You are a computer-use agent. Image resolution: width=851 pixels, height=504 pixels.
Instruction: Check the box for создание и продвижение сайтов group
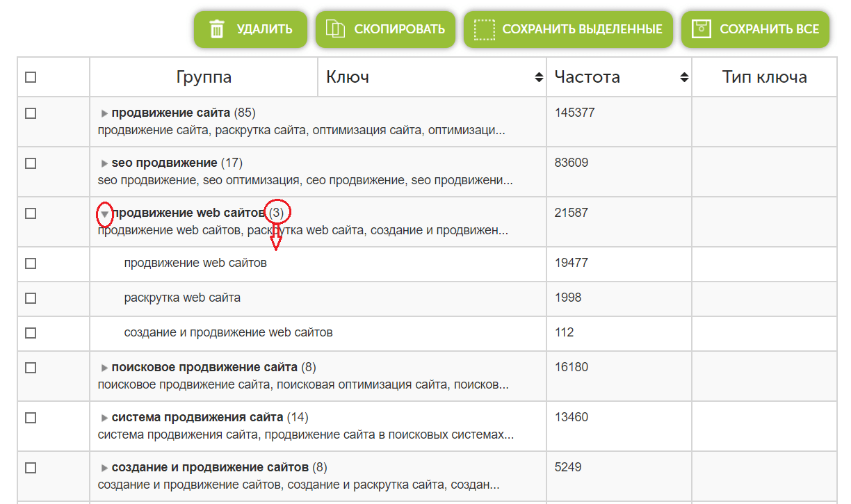click(31, 468)
